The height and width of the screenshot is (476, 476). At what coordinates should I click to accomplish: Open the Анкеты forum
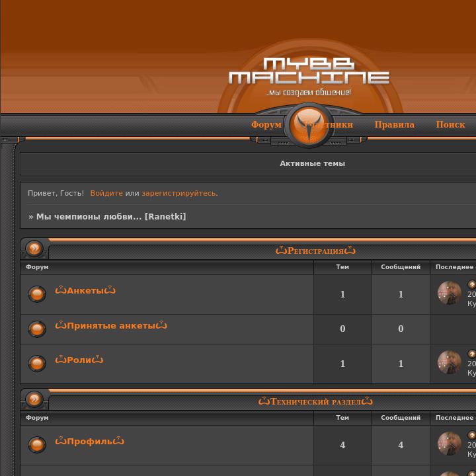click(85, 290)
